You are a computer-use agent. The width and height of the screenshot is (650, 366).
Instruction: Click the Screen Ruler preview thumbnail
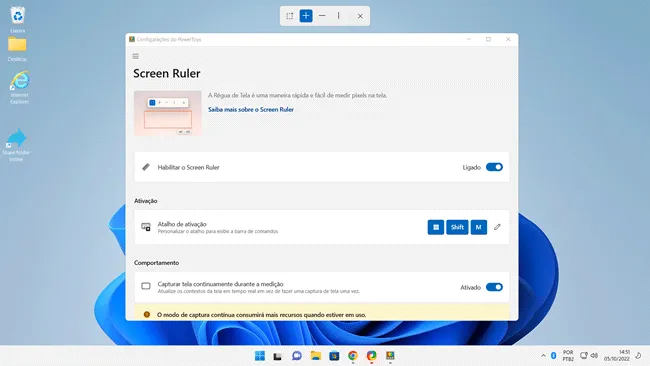click(x=167, y=113)
